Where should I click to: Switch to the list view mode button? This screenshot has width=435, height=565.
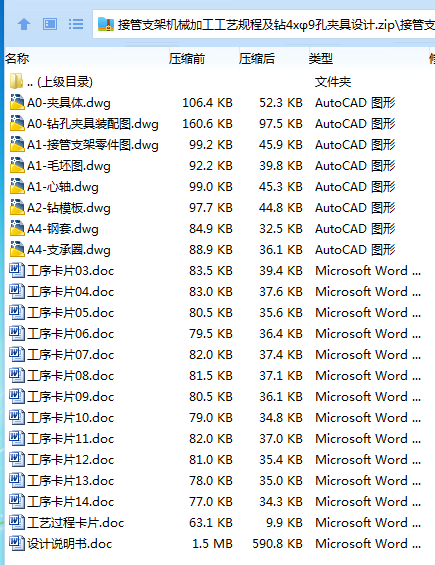(x=76, y=25)
